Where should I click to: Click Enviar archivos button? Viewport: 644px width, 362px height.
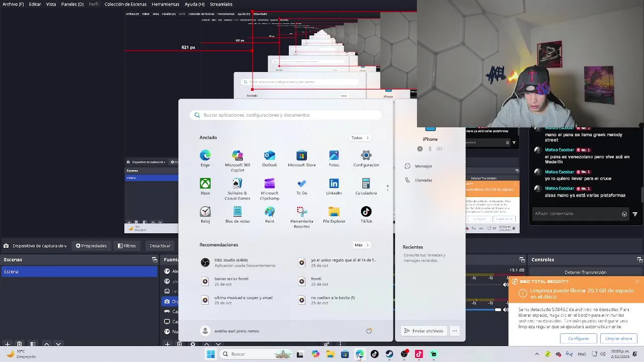(x=424, y=331)
